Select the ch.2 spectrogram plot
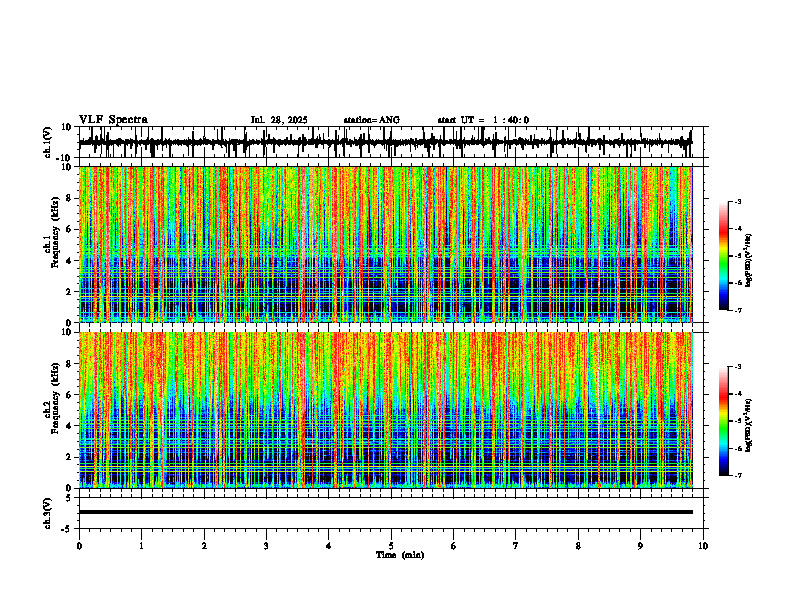Screen dimensions: 792x612 coord(385,410)
